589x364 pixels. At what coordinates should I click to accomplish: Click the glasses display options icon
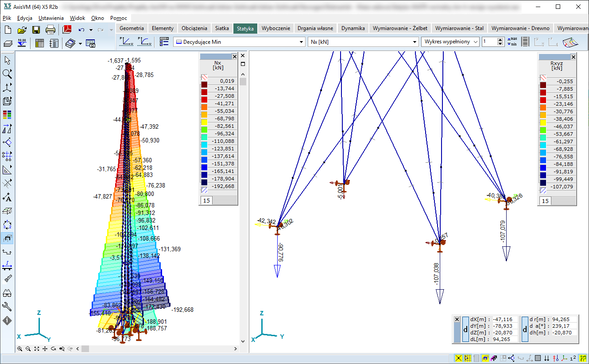(7, 293)
